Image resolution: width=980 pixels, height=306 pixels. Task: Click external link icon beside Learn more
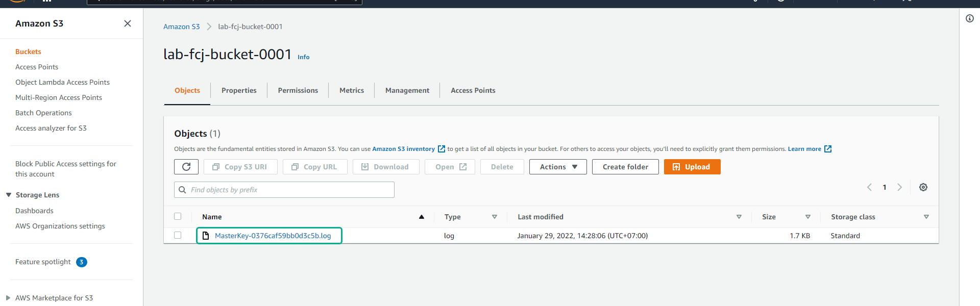click(828, 149)
